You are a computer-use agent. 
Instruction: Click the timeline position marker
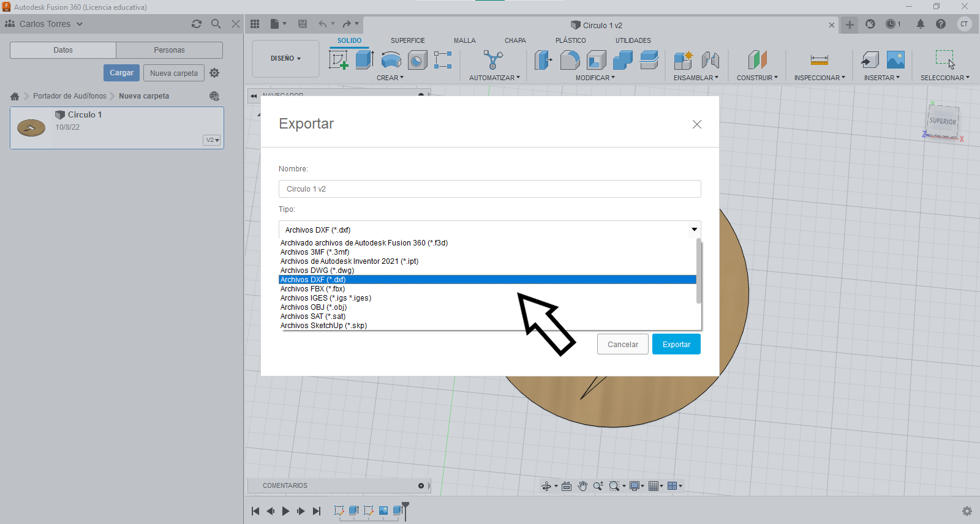coord(405,510)
